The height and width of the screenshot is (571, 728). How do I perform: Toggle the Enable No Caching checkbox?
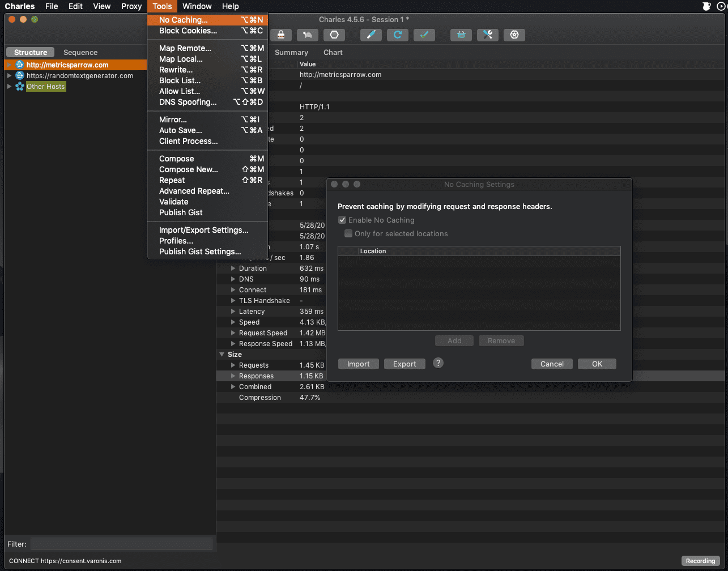click(342, 220)
